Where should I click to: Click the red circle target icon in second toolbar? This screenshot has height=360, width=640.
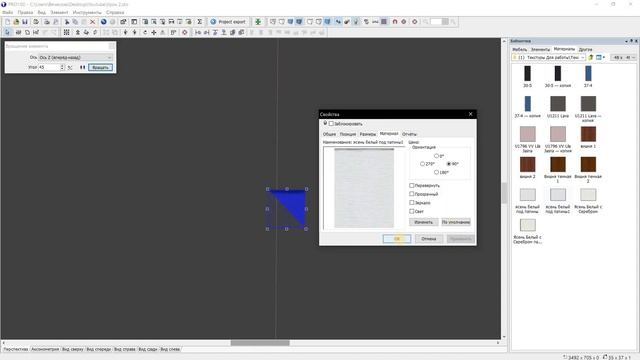coord(184,32)
